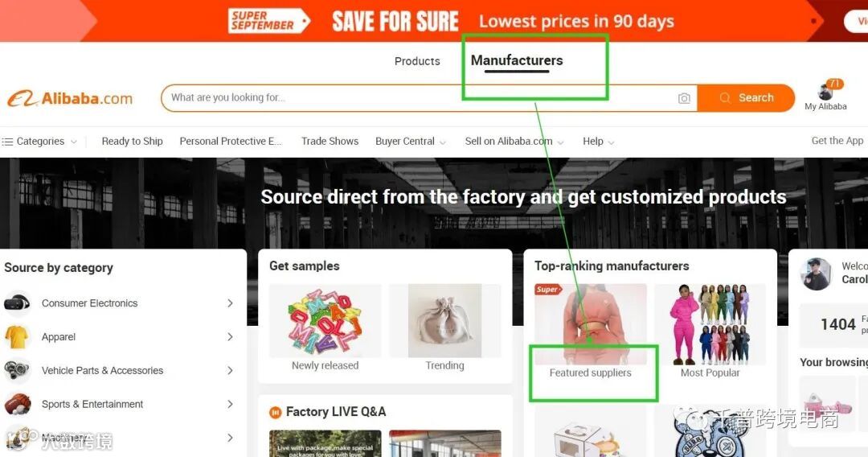Click the Apparel yellow t-shirt icon

(x=17, y=337)
